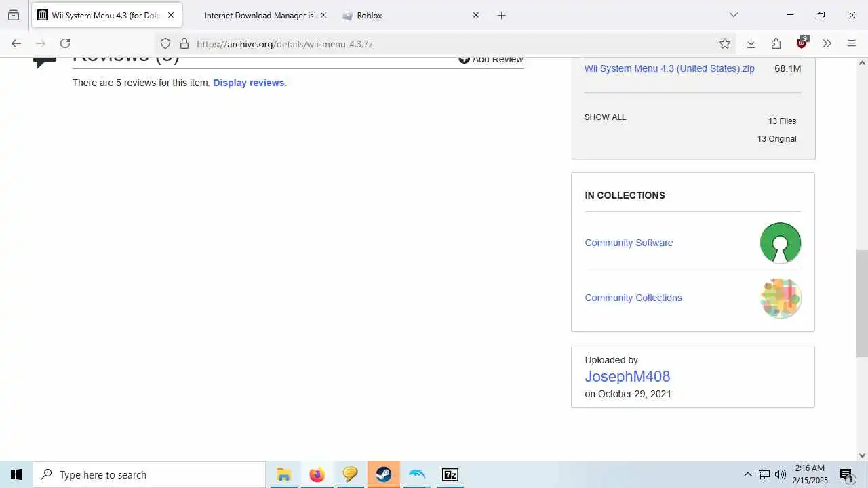Open the taskbar clock and date
The width and height of the screenshot is (868, 488).
(811, 474)
